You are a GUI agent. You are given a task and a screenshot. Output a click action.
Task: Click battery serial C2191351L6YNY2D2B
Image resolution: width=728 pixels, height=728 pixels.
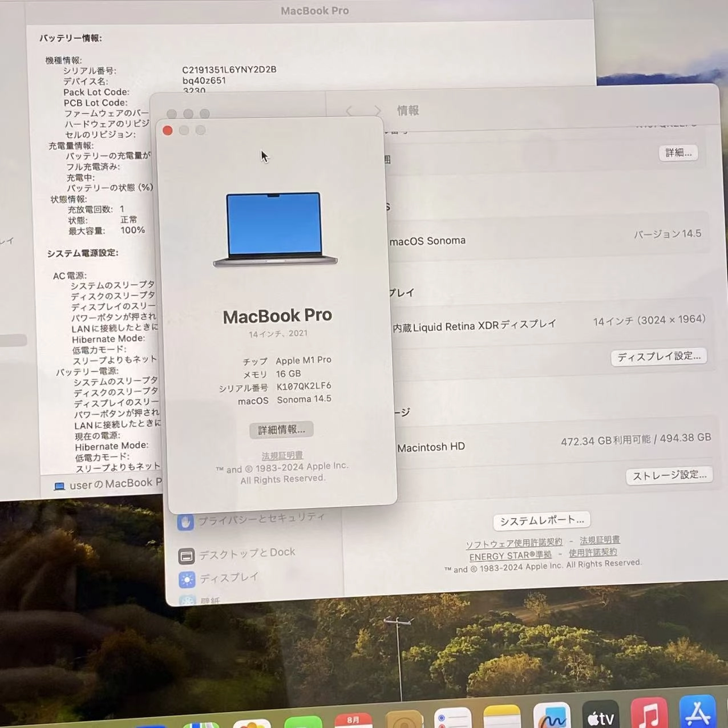(x=229, y=70)
